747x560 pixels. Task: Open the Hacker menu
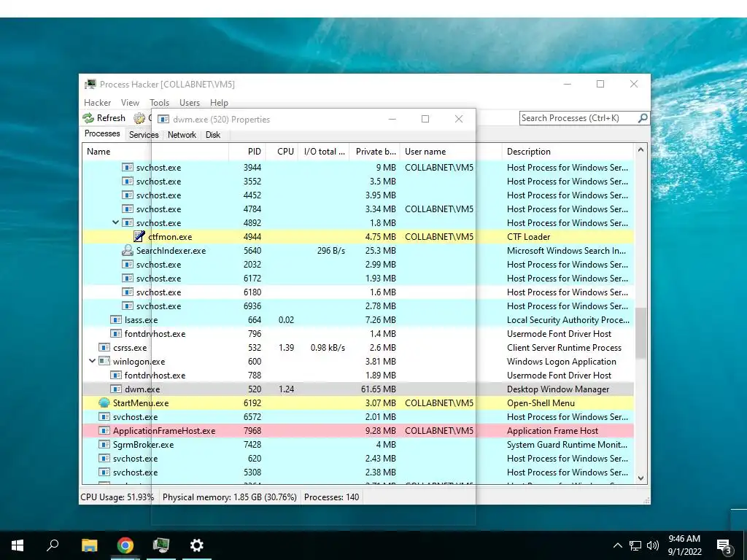pos(97,102)
